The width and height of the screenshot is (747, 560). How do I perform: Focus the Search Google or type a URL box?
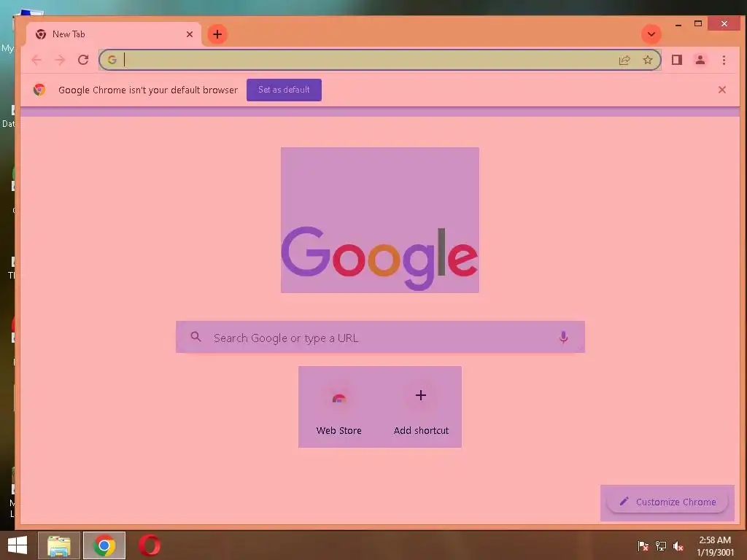tap(380, 337)
